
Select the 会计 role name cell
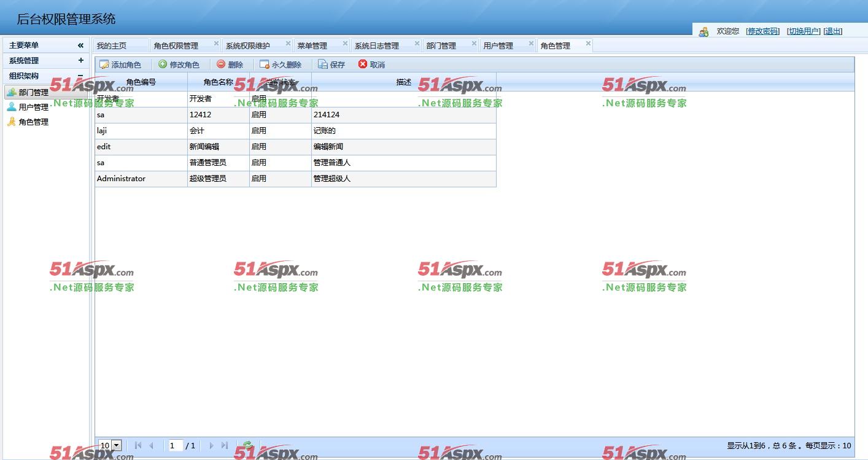(219, 131)
